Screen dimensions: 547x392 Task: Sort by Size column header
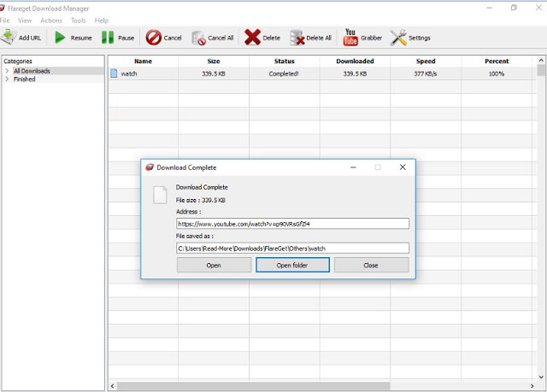[214, 61]
